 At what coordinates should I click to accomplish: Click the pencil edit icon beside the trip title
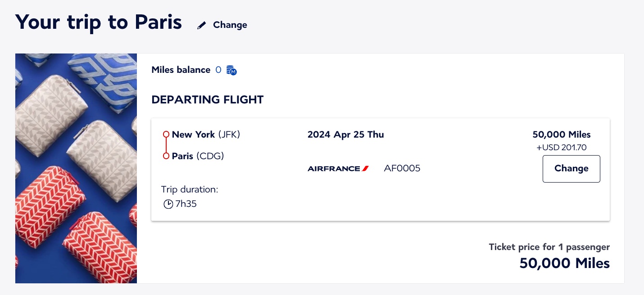[x=201, y=25]
